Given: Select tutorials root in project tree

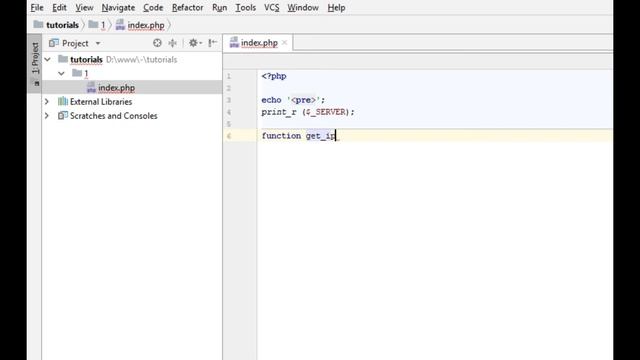Looking at the screenshot, I should coord(86,60).
